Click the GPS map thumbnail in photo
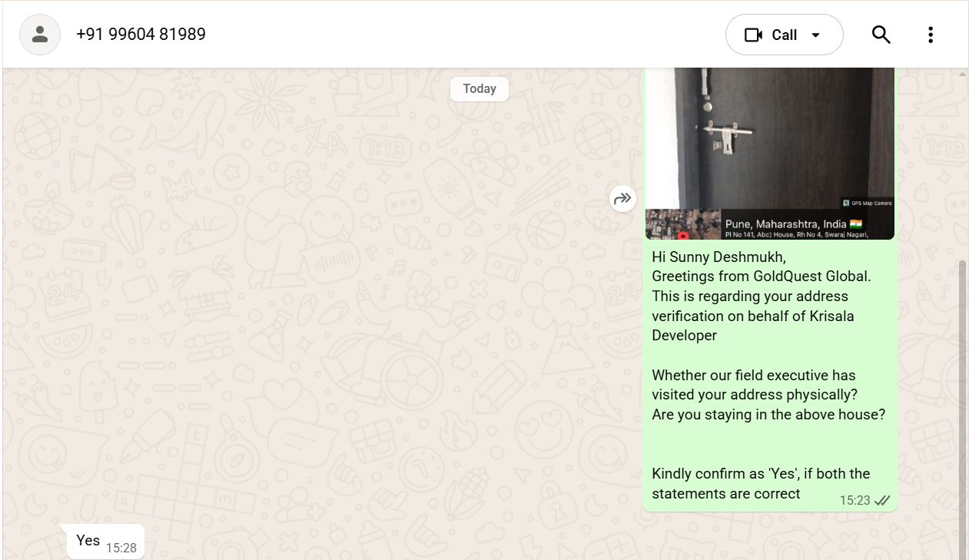969x560 pixels. pos(683,224)
